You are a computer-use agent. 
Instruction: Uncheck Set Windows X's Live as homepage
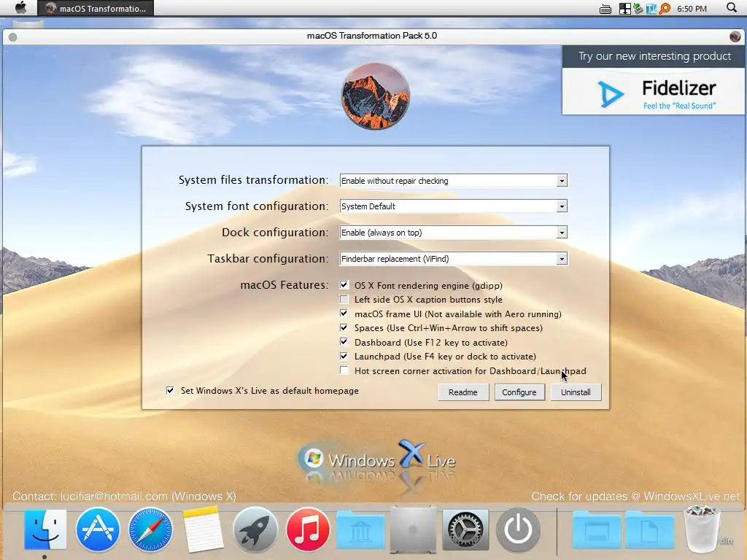point(170,391)
